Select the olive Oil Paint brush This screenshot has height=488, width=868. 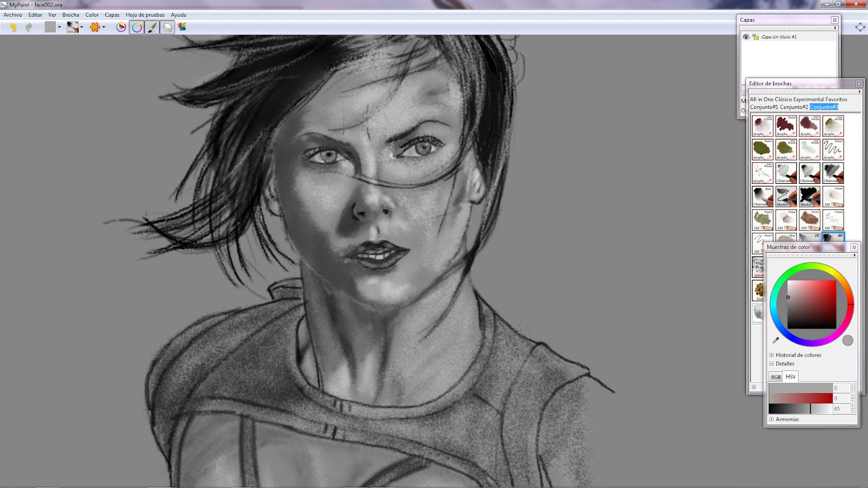coord(762,220)
